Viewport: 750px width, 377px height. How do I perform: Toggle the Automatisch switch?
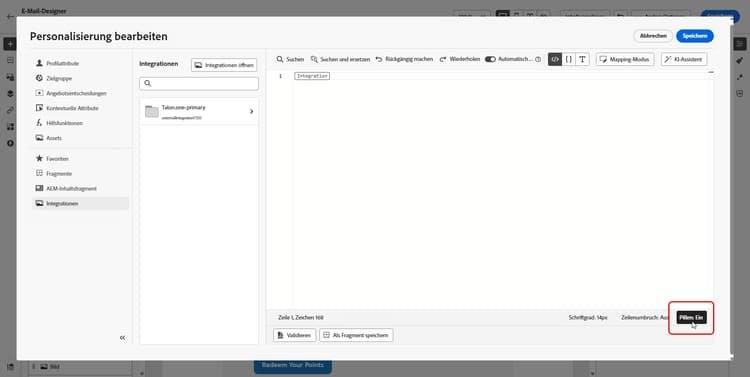point(490,59)
